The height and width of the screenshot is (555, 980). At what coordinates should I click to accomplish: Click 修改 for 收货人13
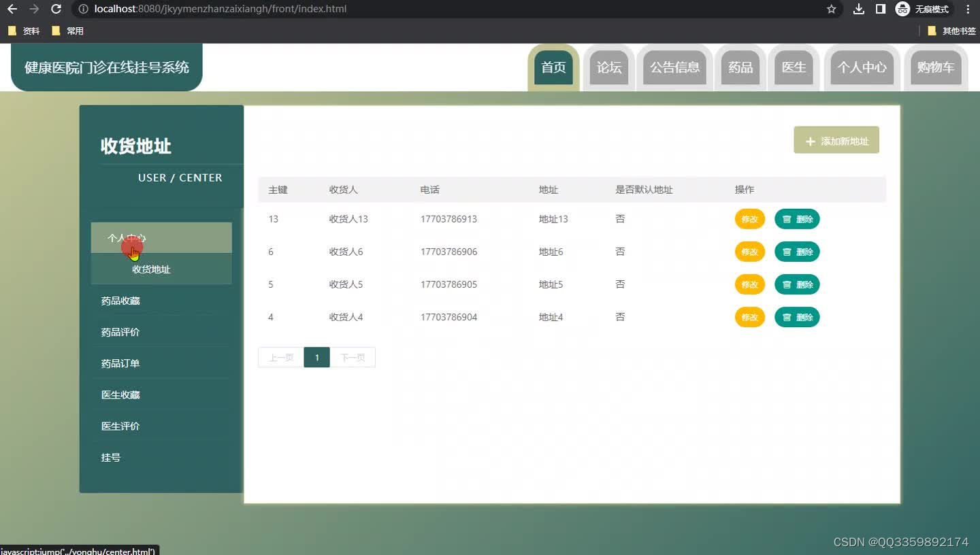(749, 219)
